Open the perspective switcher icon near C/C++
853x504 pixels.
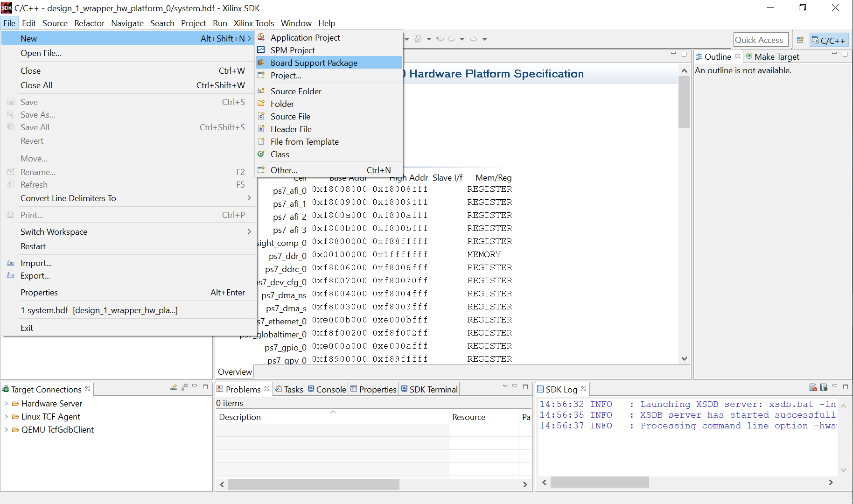800,40
